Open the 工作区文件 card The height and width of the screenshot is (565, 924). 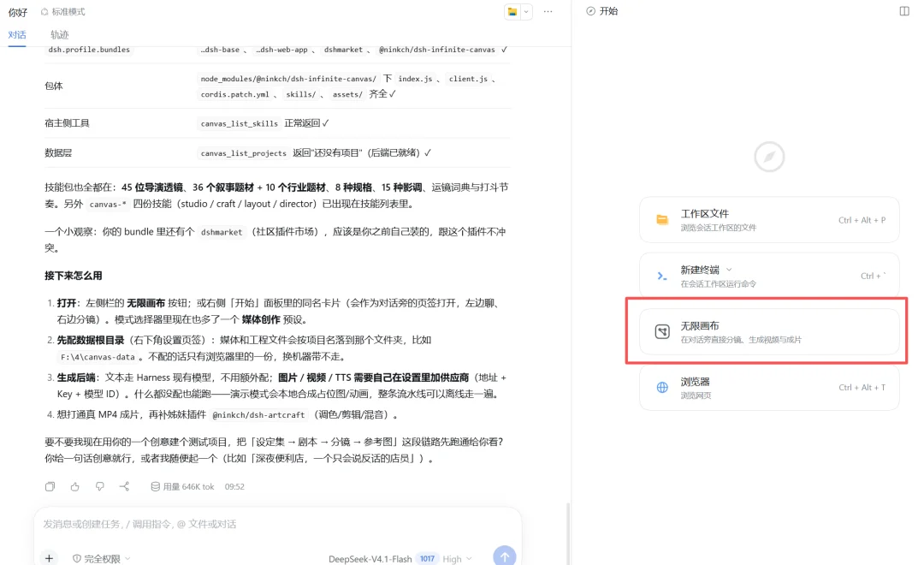point(769,220)
